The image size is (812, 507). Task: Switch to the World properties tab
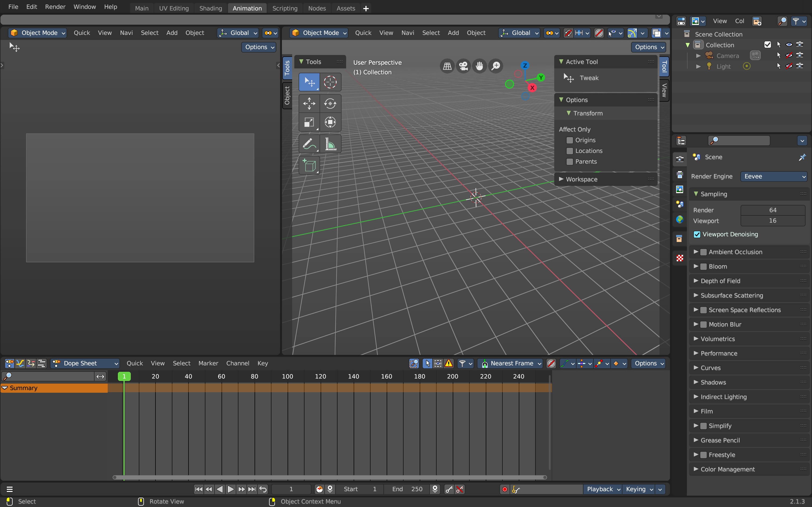680,219
